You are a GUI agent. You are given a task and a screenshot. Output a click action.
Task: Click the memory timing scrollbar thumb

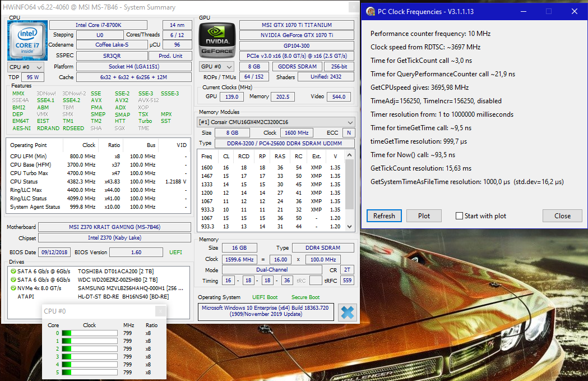(x=350, y=185)
